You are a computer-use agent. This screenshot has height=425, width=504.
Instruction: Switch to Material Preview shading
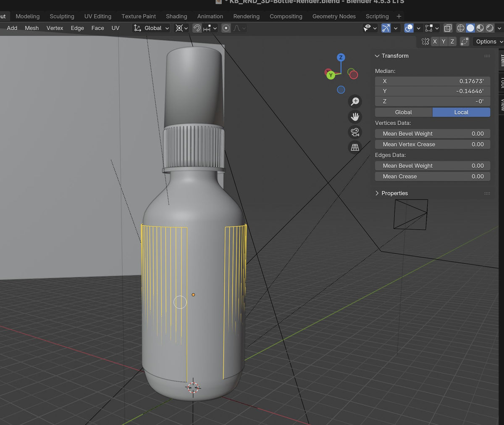point(480,28)
